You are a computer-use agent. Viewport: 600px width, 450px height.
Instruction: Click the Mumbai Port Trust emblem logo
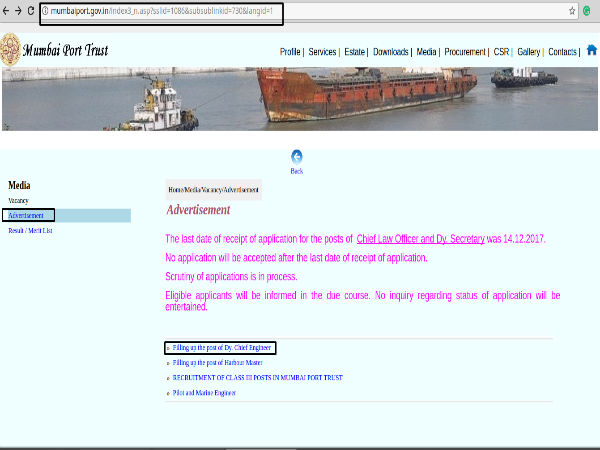(10, 50)
